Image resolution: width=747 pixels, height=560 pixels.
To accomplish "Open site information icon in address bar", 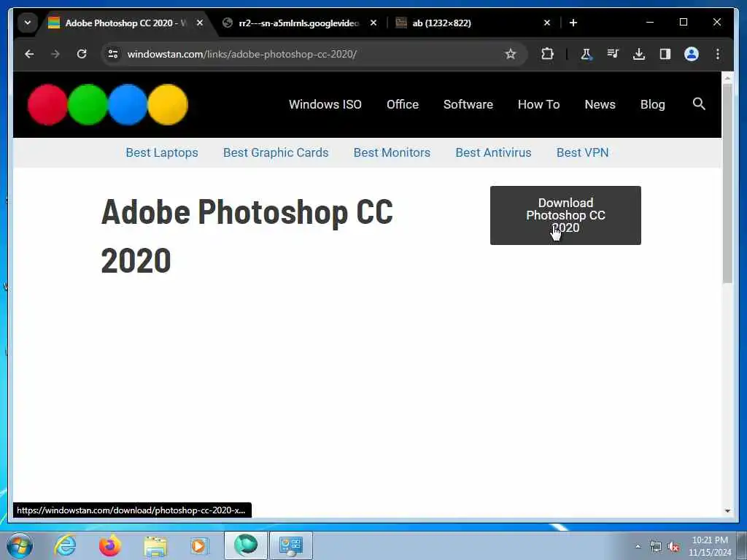I will pyautogui.click(x=113, y=54).
